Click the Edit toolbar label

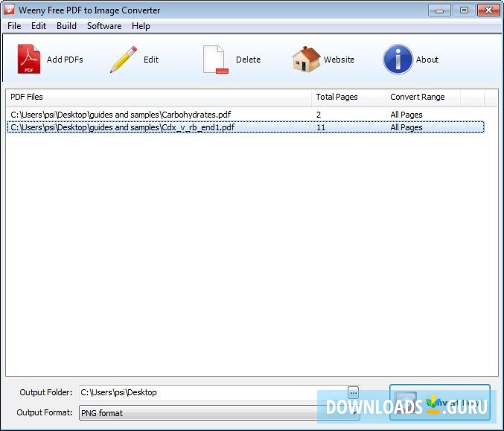pyautogui.click(x=151, y=60)
